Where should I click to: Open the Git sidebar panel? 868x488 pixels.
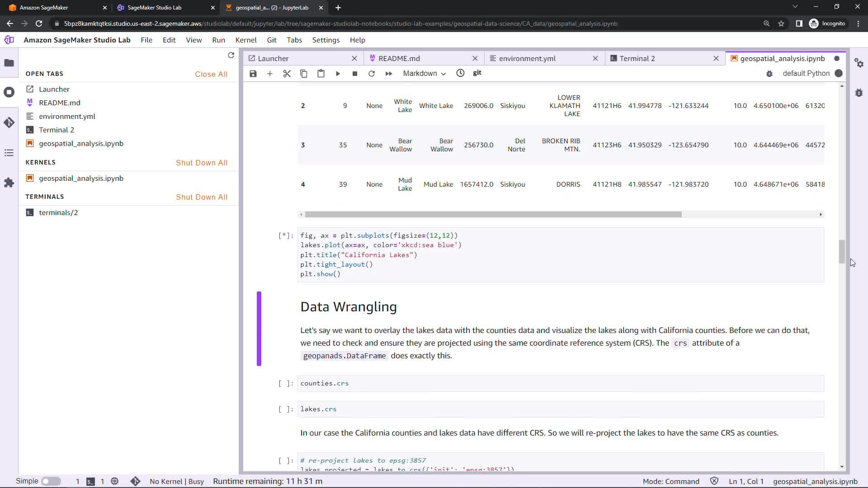pos(9,122)
